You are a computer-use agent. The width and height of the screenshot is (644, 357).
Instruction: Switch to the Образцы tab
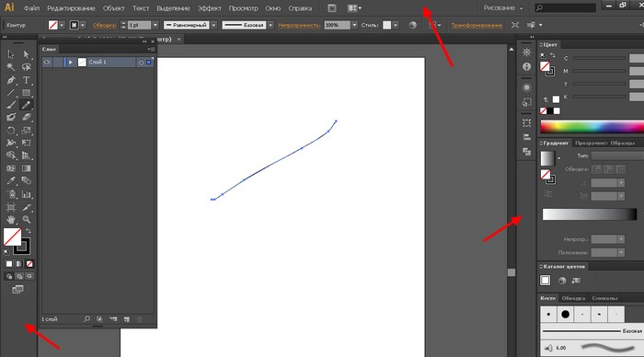623,143
